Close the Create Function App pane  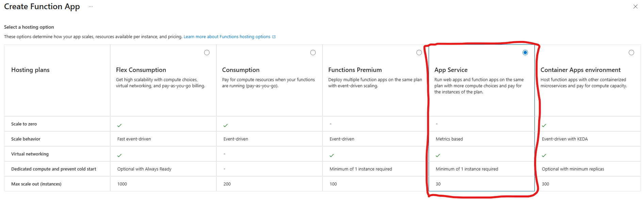(635, 6)
